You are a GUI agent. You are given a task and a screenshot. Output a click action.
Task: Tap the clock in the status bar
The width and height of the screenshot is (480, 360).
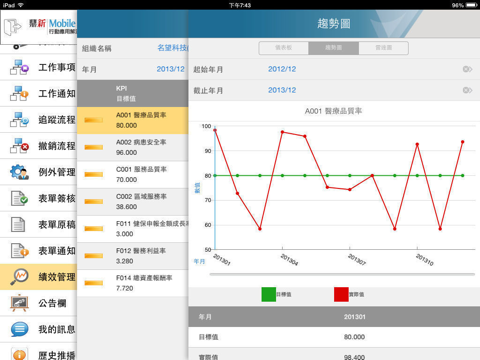pyautogui.click(x=240, y=5)
